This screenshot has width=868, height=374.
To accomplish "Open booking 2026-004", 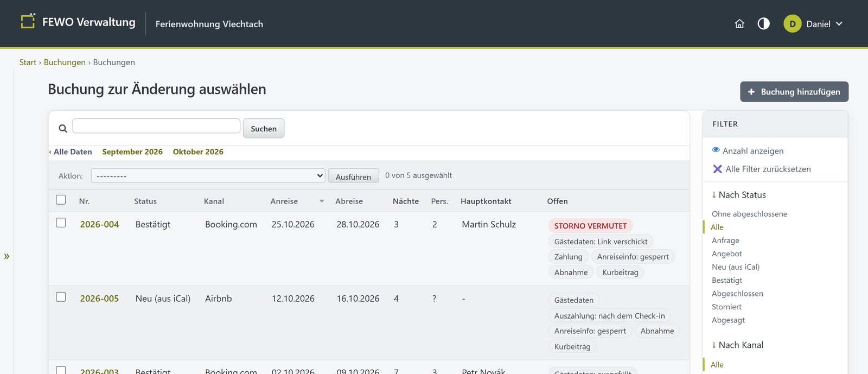I will coord(99,224).
